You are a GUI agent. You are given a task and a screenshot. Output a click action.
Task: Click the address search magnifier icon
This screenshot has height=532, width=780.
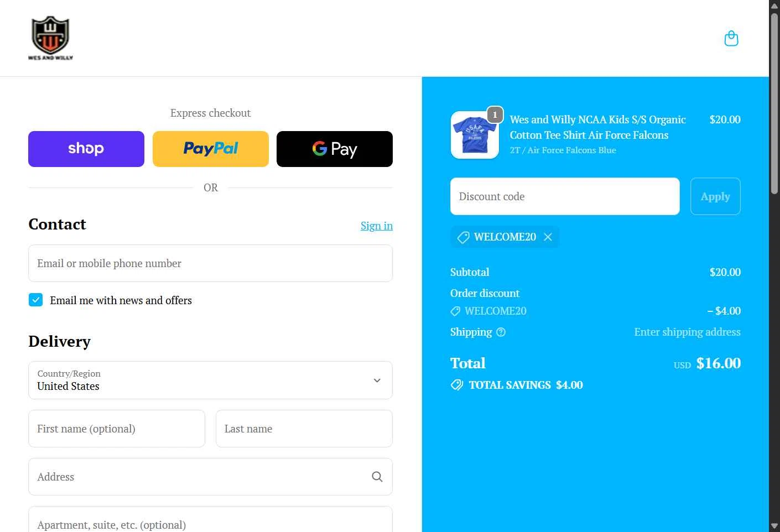pos(377,477)
